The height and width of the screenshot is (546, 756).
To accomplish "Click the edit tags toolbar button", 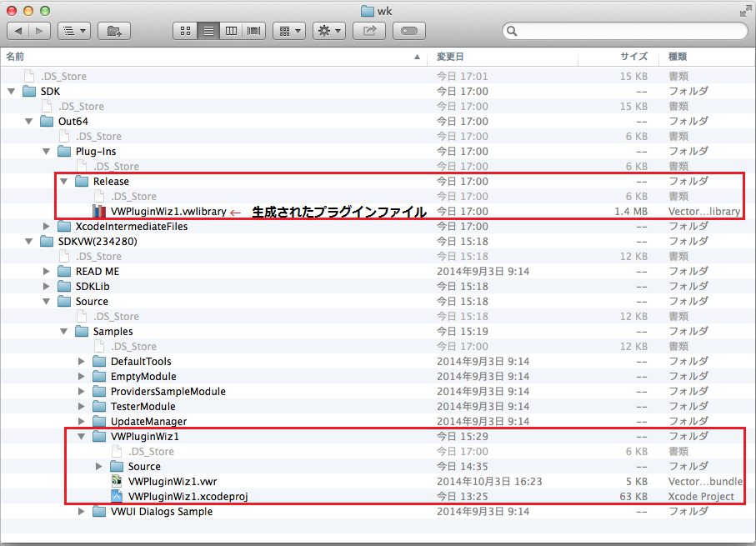I will coord(409,32).
